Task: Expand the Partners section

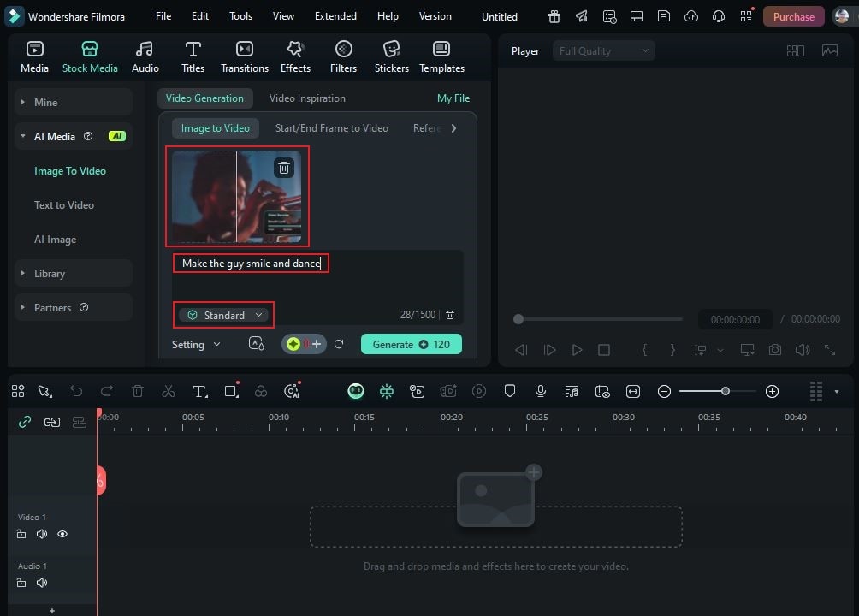Action: click(x=74, y=307)
